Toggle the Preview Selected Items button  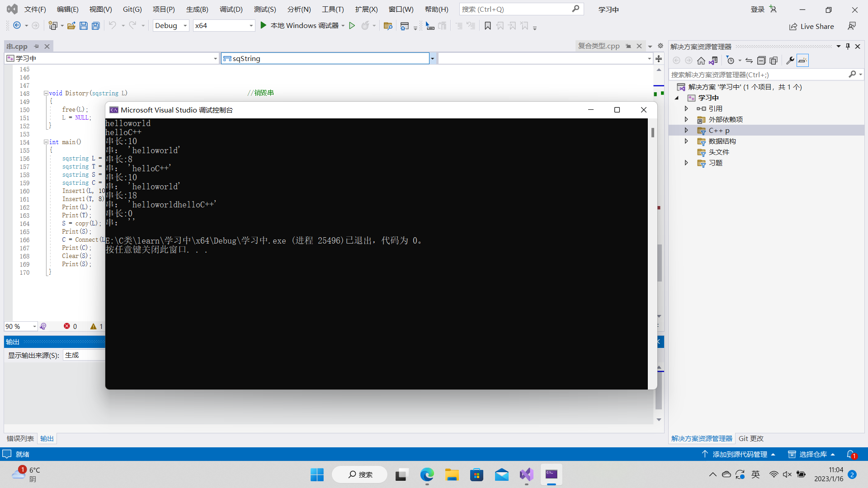802,61
